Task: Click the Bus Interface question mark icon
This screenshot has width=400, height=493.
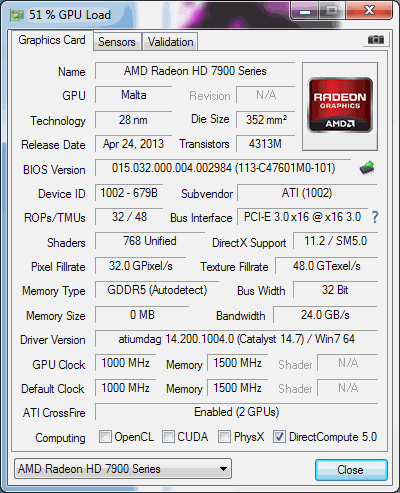Action: coord(375,217)
